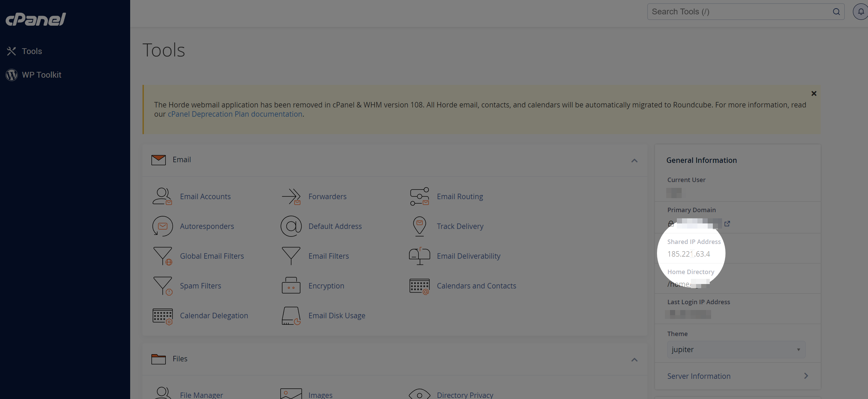
Task: Expand Server Information chevron arrow
Action: pos(806,376)
